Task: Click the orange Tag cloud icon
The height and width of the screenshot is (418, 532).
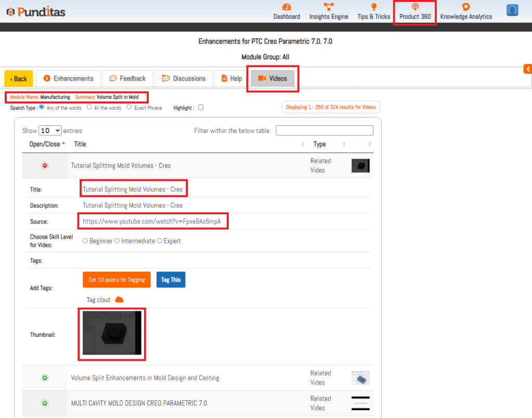Action: [x=119, y=299]
